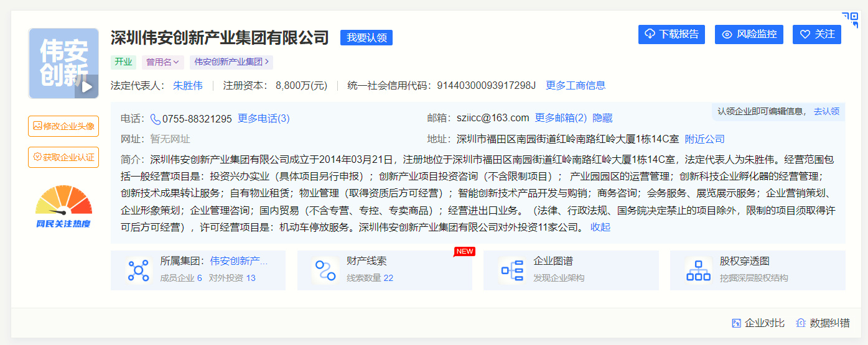Click the phone icon beside 0755-88321295
The height and width of the screenshot is (345, 868).
coord(156,119)
